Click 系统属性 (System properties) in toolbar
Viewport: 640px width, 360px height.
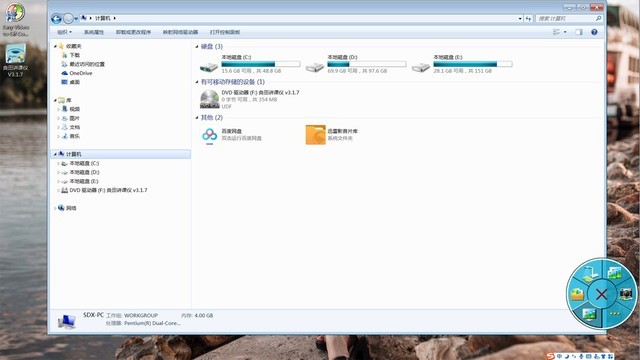click(94, 32)
